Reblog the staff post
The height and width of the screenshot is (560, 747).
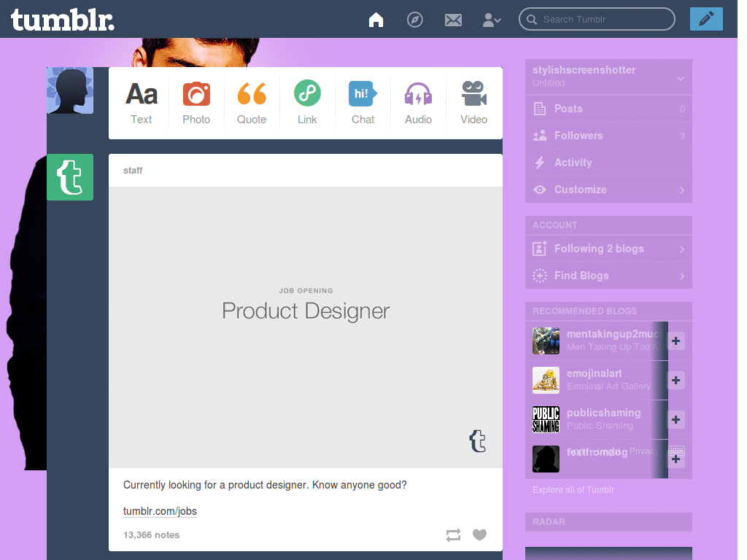coord(453,534)
